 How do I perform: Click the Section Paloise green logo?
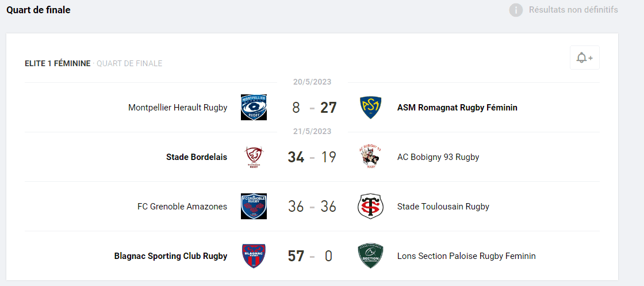click(x=370, y=256)
